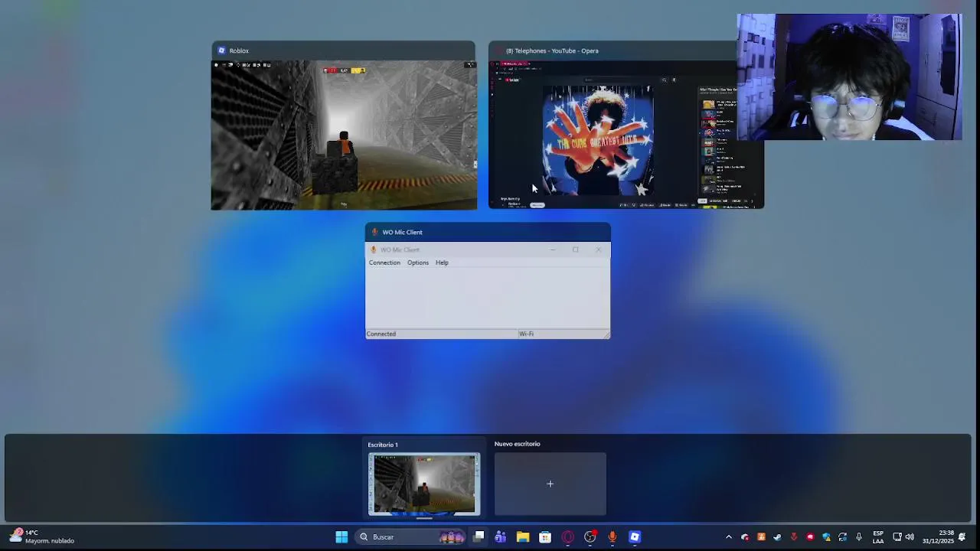This screenshot has width=980, height=551.
Task: Select the Escritorio 1 desktop thumbnail
Action: (424, 484)
